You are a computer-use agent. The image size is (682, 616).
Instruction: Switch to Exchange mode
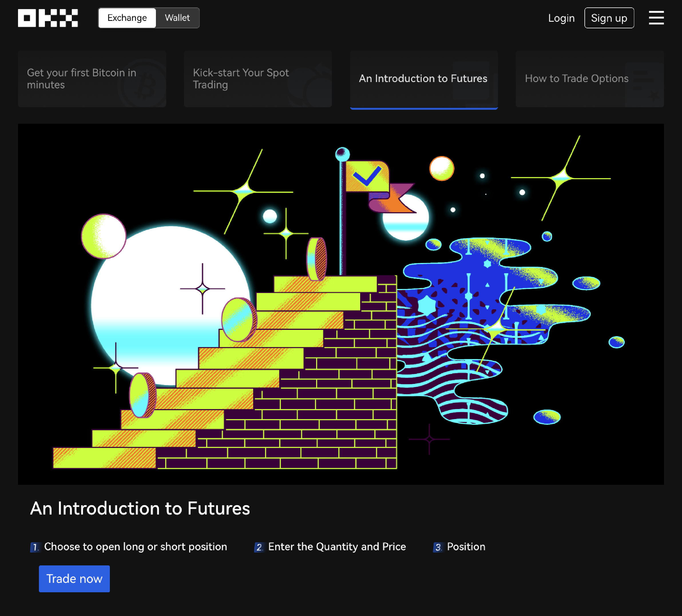[x=127, y=18]
